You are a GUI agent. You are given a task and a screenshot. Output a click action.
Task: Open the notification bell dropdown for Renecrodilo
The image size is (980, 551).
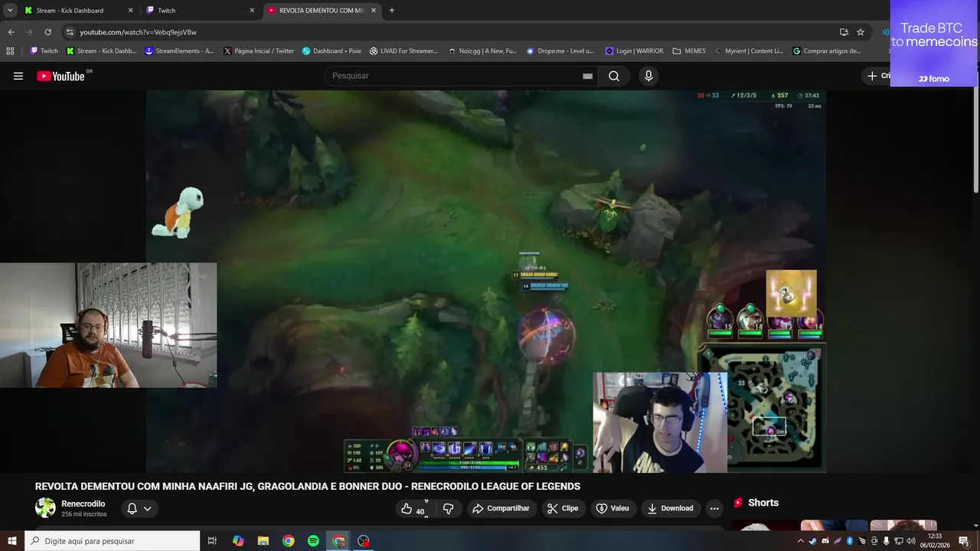(x=139, y=508)
